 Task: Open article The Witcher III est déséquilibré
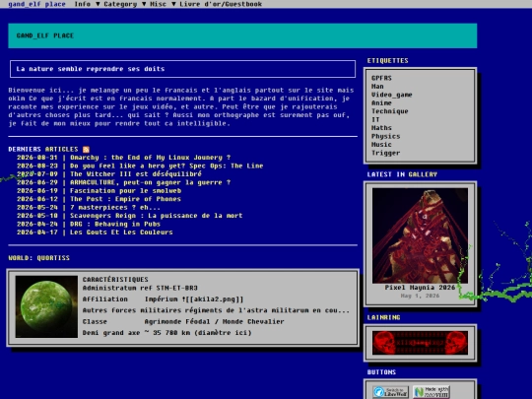(x=136, y=174)
